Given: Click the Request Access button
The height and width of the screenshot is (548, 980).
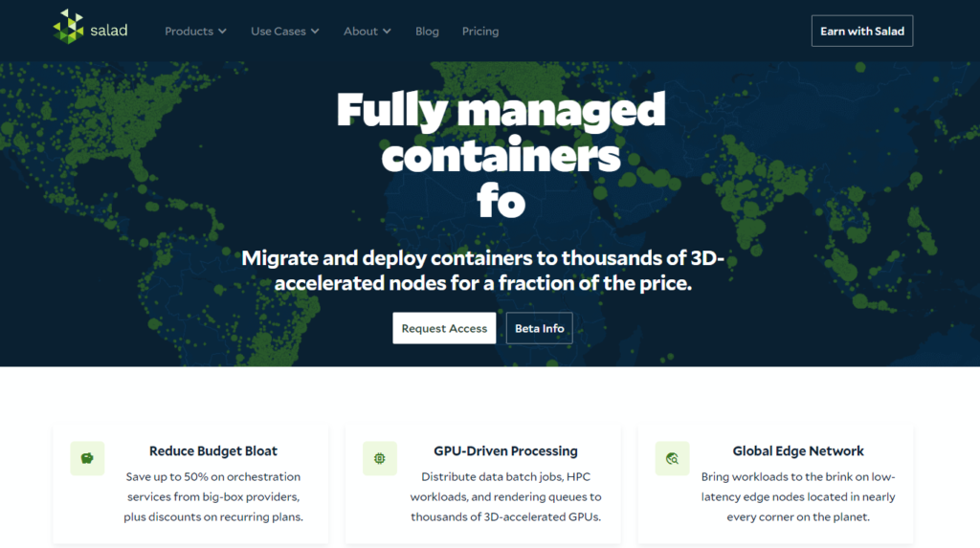Looking at the screenshot, I should coord(444,328).
